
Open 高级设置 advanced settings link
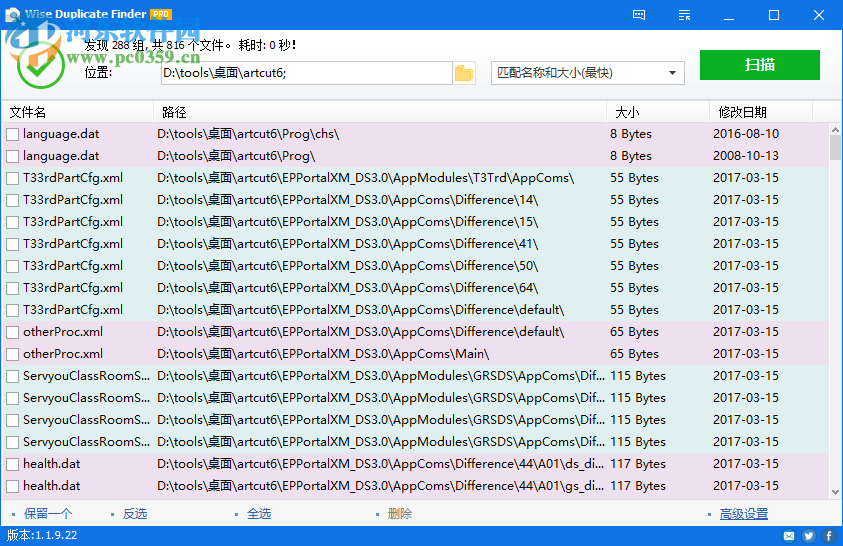click(744, 514)
